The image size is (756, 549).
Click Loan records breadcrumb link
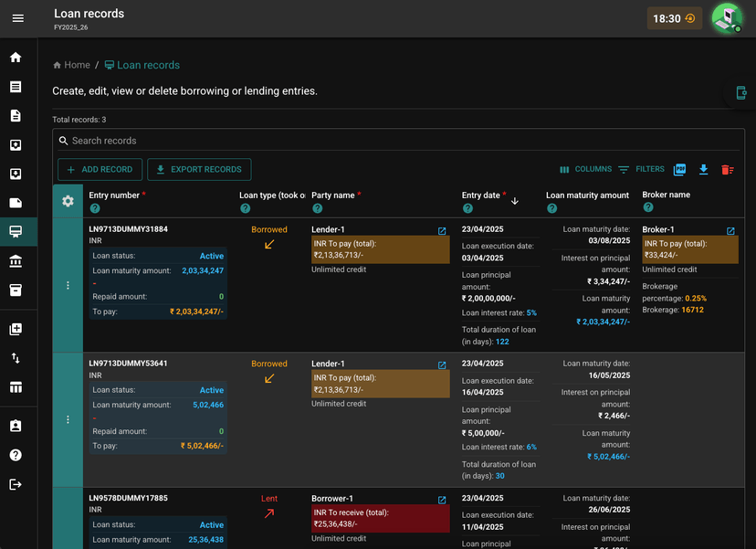tap(142, 65)
